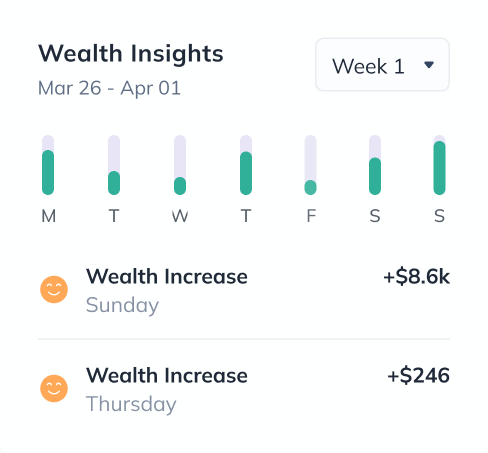Select Monday's bar in the chart
This screenshot has width=488, height=453.
(x=48, y=165)
